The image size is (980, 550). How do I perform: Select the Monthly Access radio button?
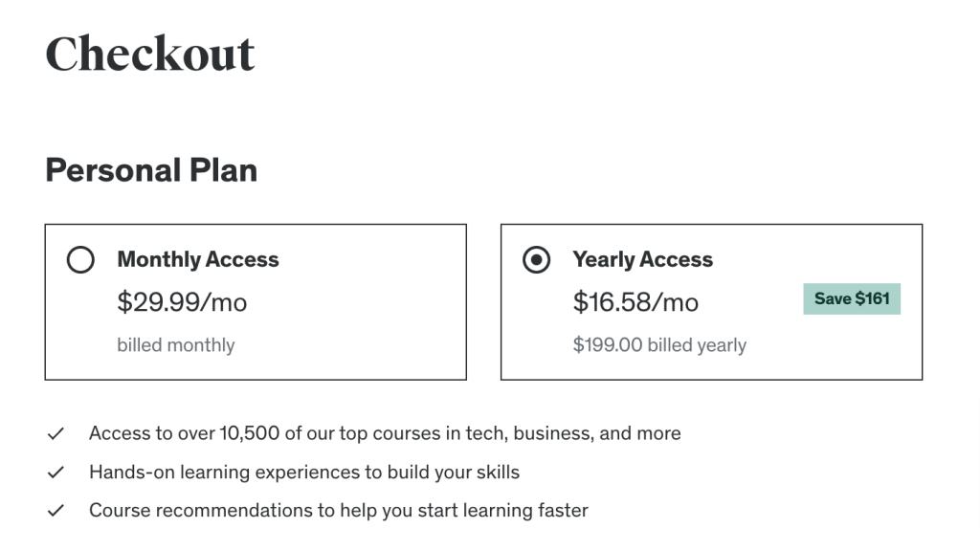80,259
